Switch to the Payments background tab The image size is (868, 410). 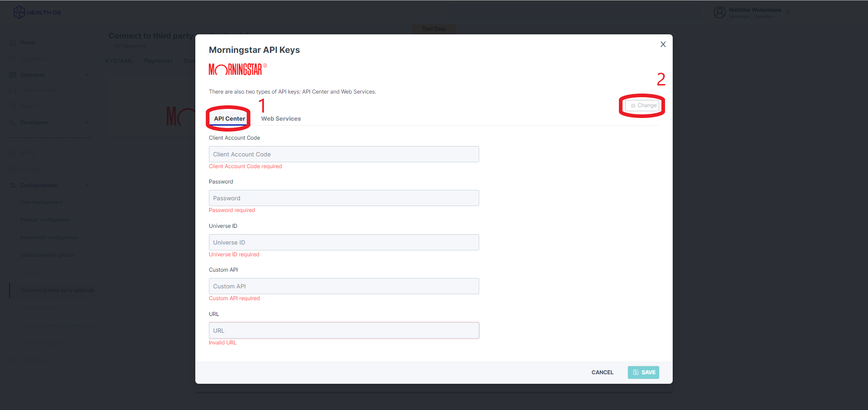pyautogui.click(x=158, y=61)
